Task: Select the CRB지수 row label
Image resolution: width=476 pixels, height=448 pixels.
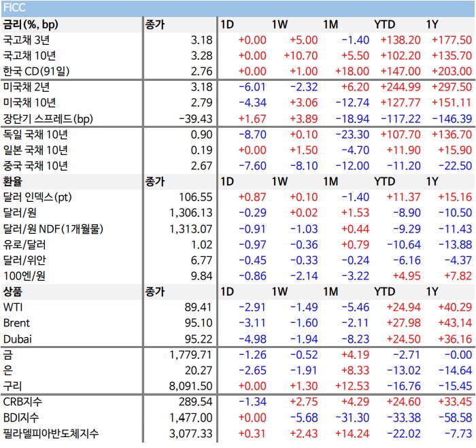Action: (22, 402)
